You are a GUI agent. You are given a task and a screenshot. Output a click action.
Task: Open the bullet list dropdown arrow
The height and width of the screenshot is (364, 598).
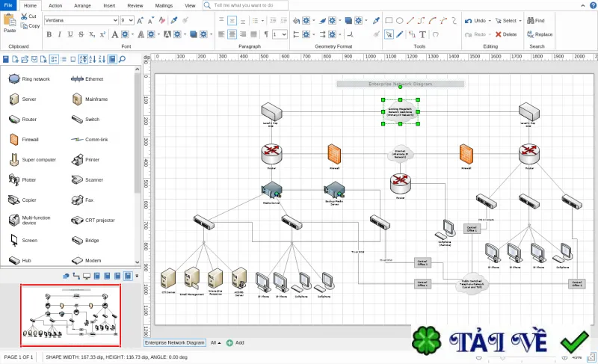[262, 21]
